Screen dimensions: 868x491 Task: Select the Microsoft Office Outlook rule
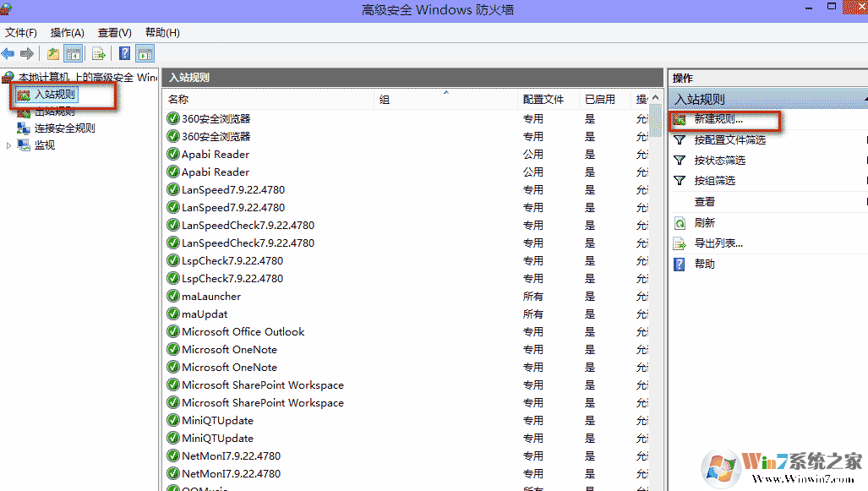click(243, 332)
